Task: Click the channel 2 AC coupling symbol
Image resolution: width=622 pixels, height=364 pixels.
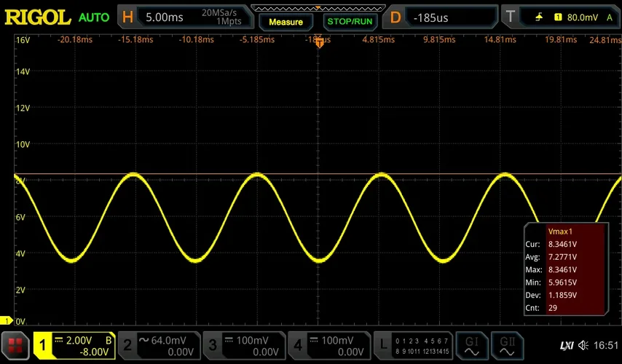Action: click(143, 340)
